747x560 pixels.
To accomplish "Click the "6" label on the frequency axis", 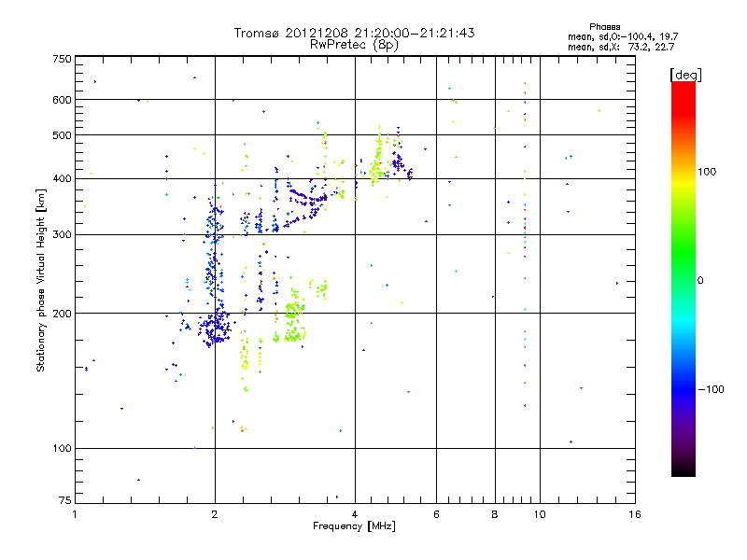I will coord(436,514).
